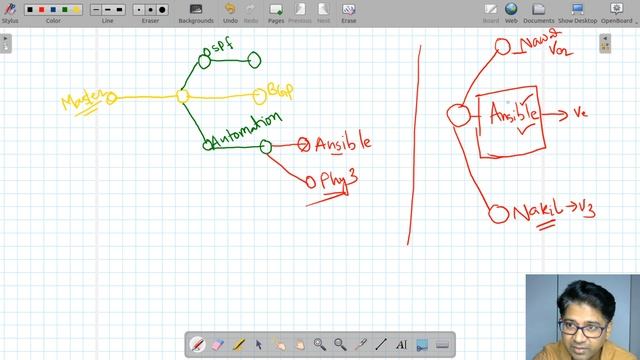Show the virtual keyboard
Screen dimensions: 640x360
(x=442, y=344)
